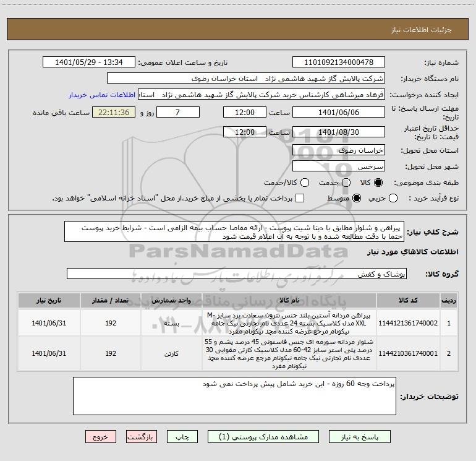Image resolution: width=476 pixels, height=461 pixels.
Task: Click the بازگشت back button
Action: 142,437
